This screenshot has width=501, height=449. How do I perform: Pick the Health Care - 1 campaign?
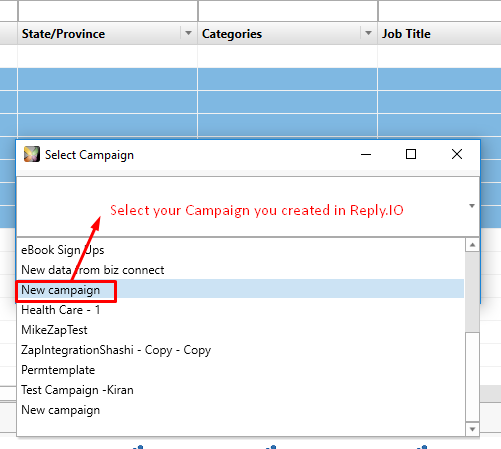(x=241, y=310)
